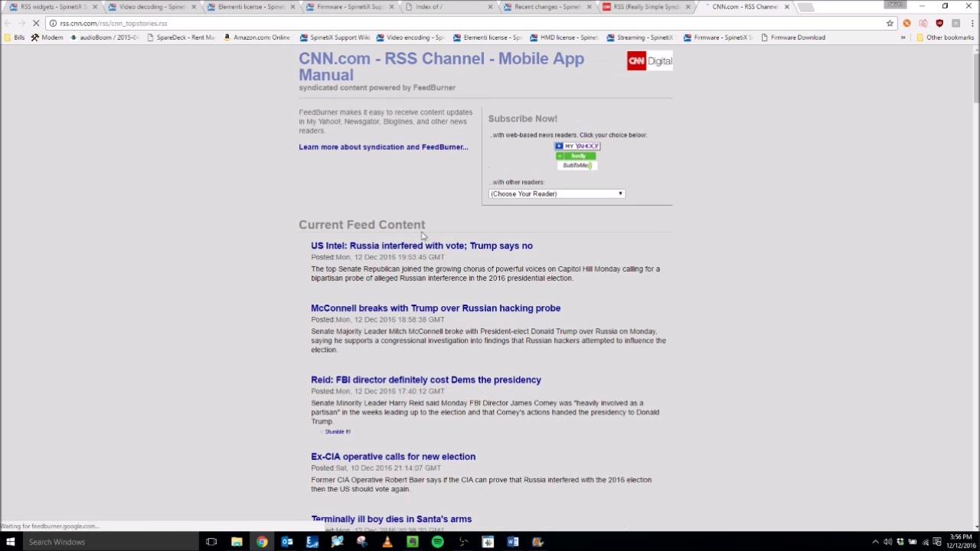Open the Other bookmarks folder
This screenshot has width=980, height=551.
[x=945, y=37]
